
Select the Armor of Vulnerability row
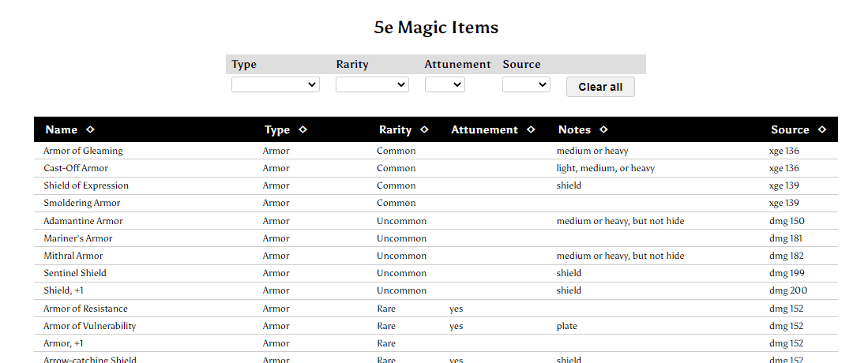[436, 326]
